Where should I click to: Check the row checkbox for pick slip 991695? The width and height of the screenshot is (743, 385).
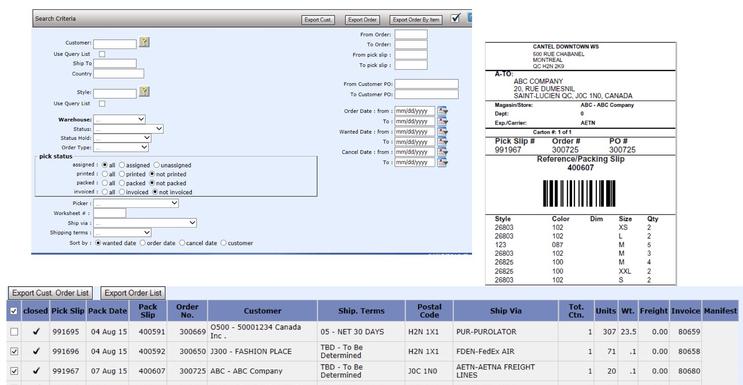point(14,332)
